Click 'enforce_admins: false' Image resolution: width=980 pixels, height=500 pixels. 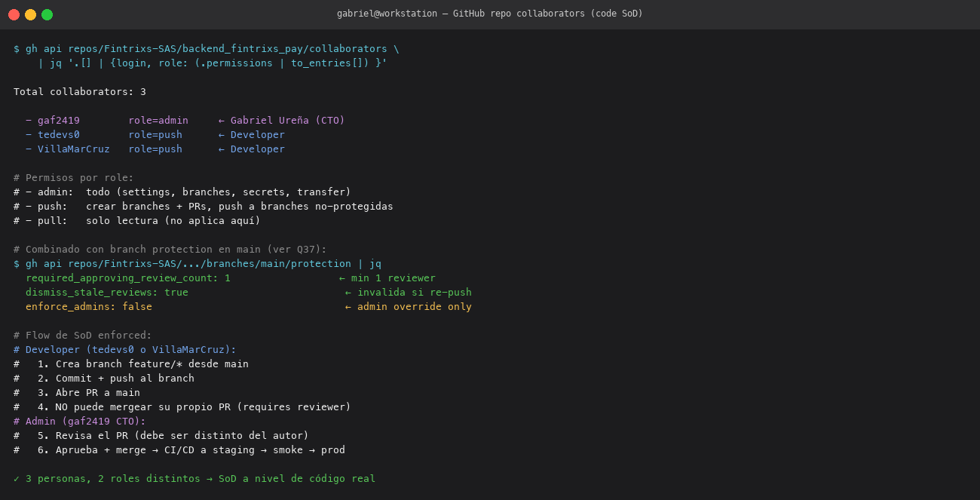[89, 307]
